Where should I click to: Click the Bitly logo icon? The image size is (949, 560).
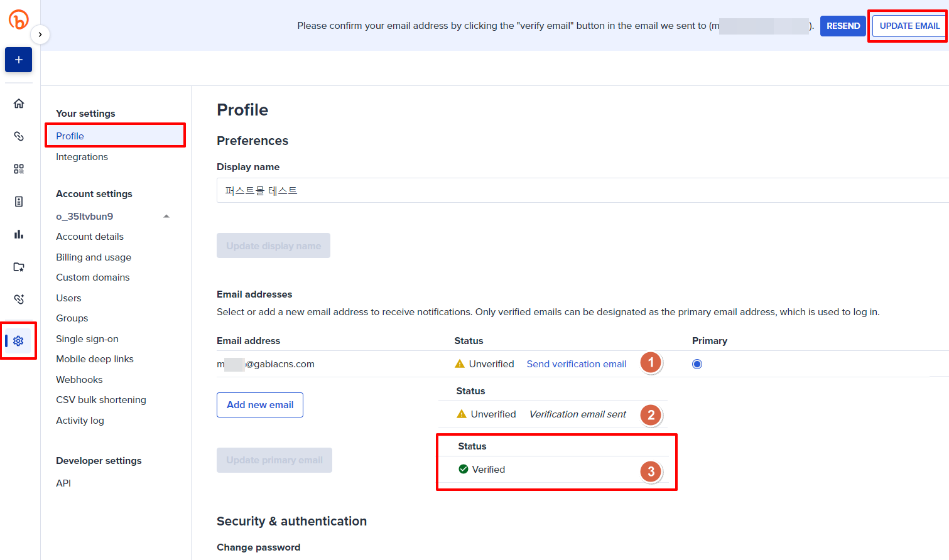click(19, 20)
